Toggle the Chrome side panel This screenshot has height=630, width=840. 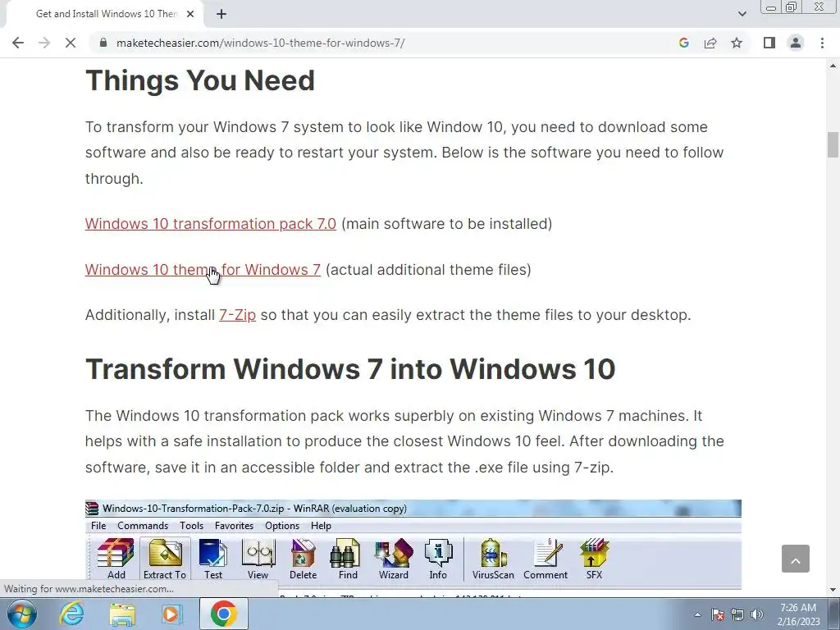coord(769,43)
